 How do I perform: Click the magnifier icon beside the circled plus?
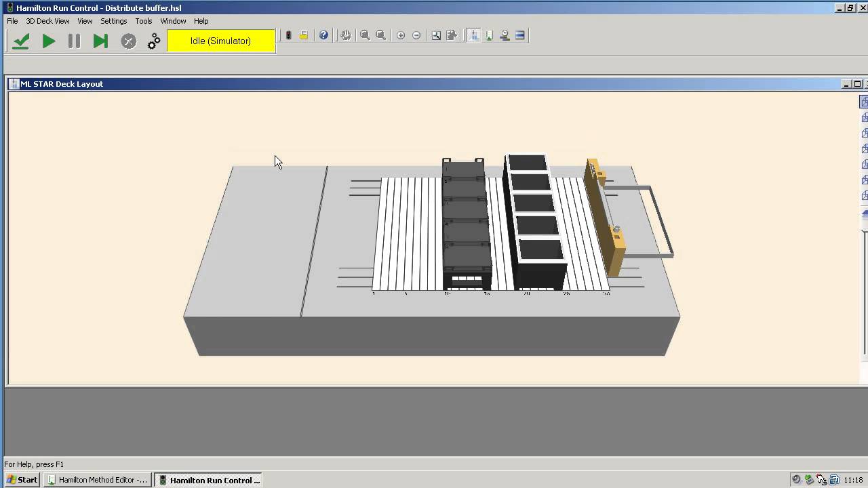[380, 35]
